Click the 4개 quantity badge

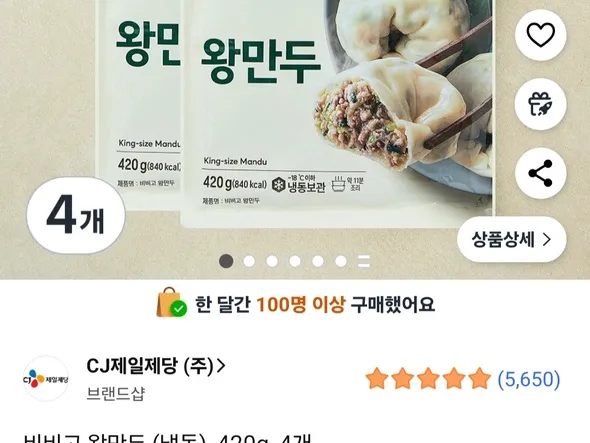point(76,215)
